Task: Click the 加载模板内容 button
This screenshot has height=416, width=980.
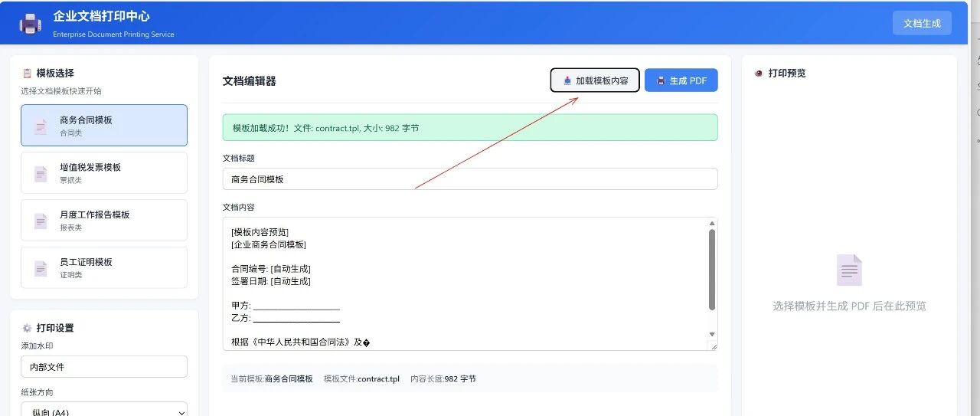Action: coord(595,80)
